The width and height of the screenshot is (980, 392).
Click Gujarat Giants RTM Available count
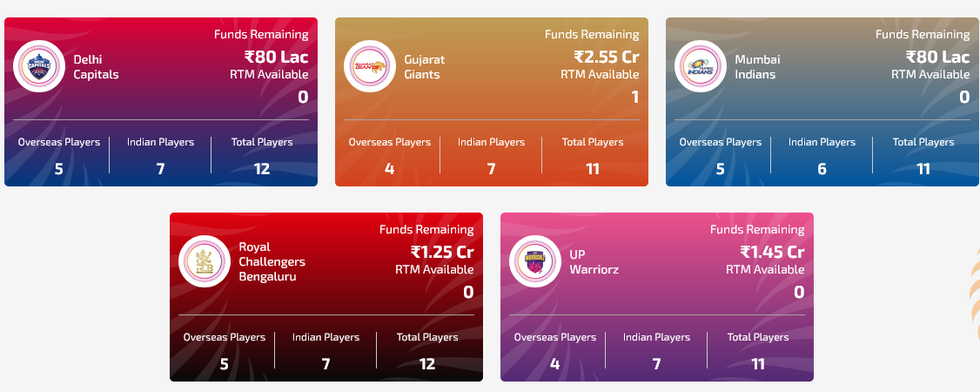click(x=634, y=97)
